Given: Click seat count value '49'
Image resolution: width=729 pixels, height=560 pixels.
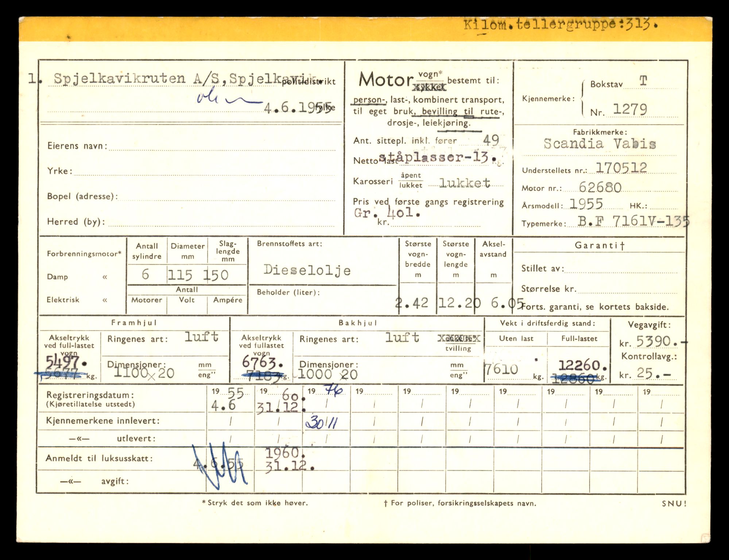Looking at the screenshot, I should [491, 140].
